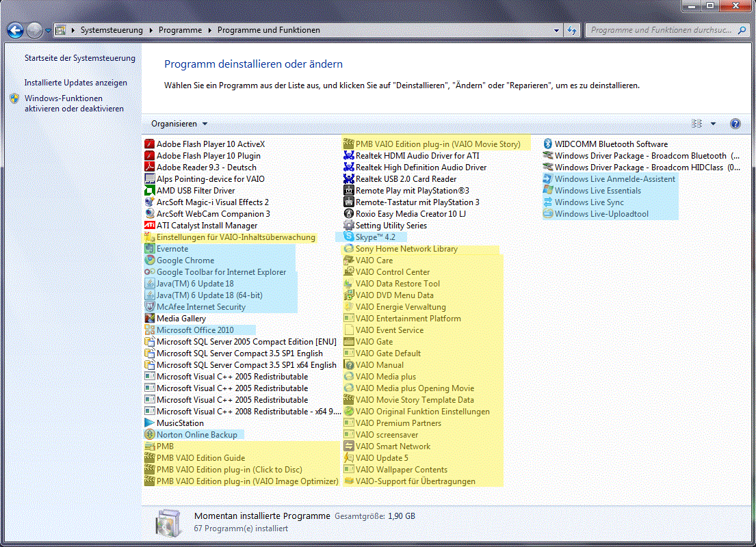This screenshot has width=756, height=547.
Task: Click the Microsoft Office 2010 icon
Action: tap(149, 330)
